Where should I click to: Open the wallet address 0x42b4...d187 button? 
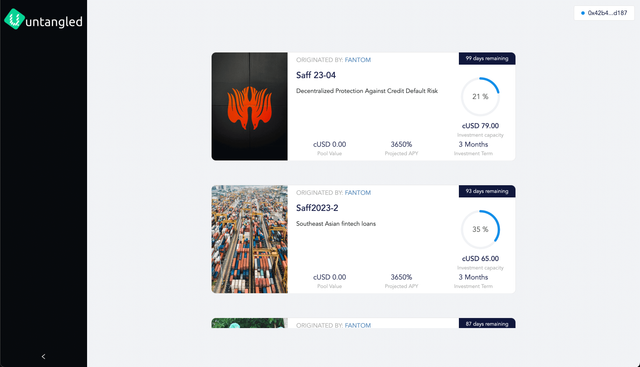604,13
